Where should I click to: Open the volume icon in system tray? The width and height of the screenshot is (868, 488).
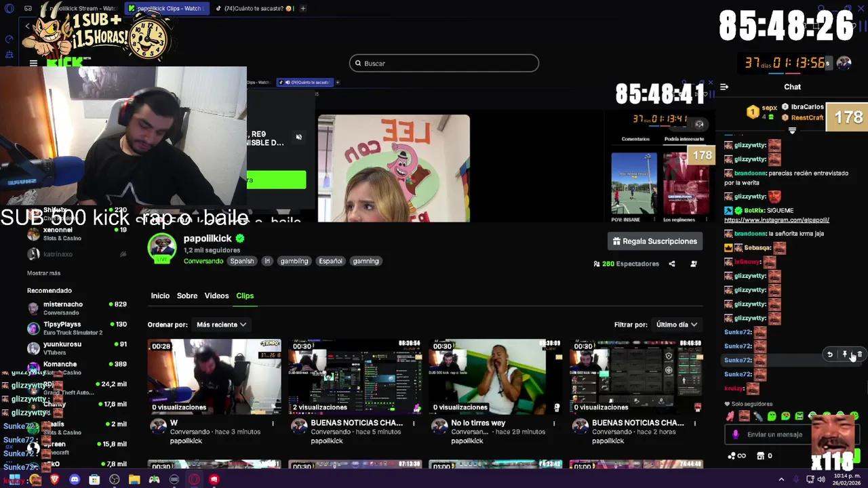click(821, 479)
